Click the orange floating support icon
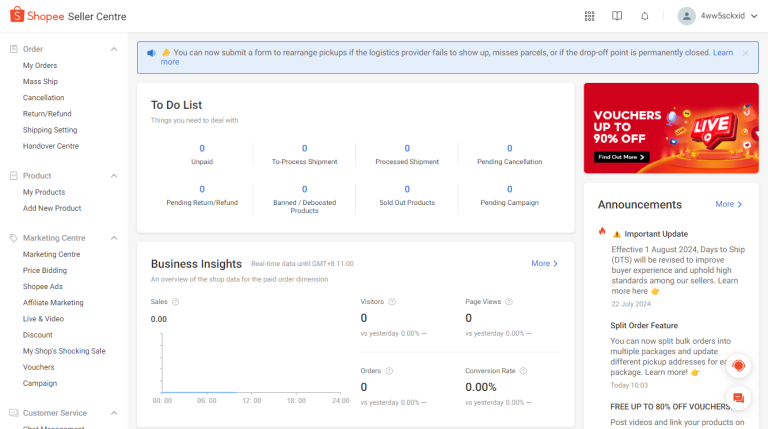 738,366
